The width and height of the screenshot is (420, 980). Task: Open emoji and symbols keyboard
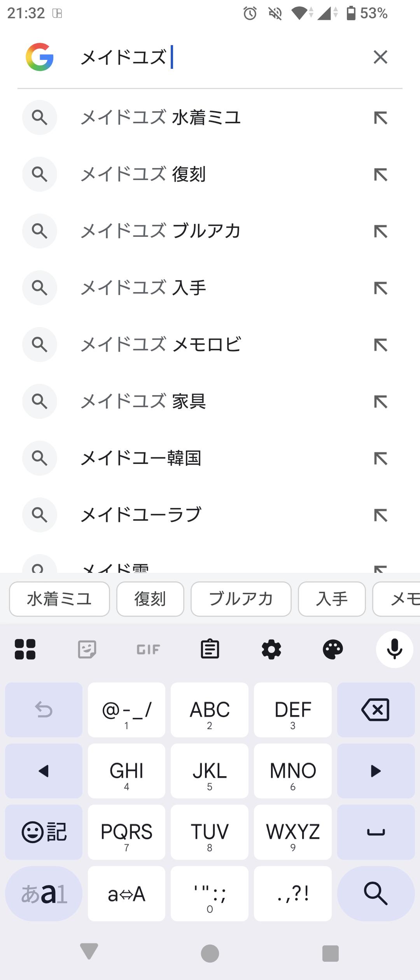point(44,832)
